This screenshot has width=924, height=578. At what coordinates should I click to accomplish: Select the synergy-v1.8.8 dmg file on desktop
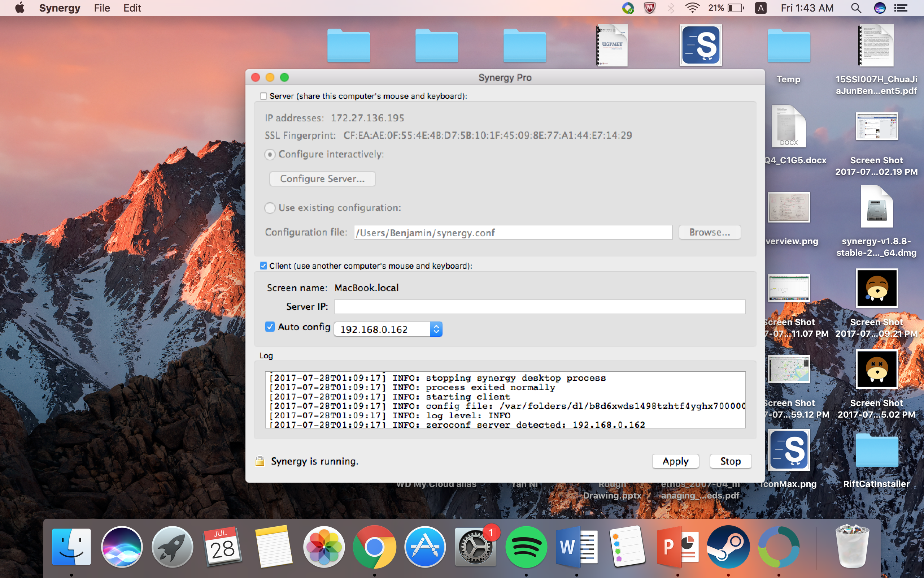(x=877, y=207)
